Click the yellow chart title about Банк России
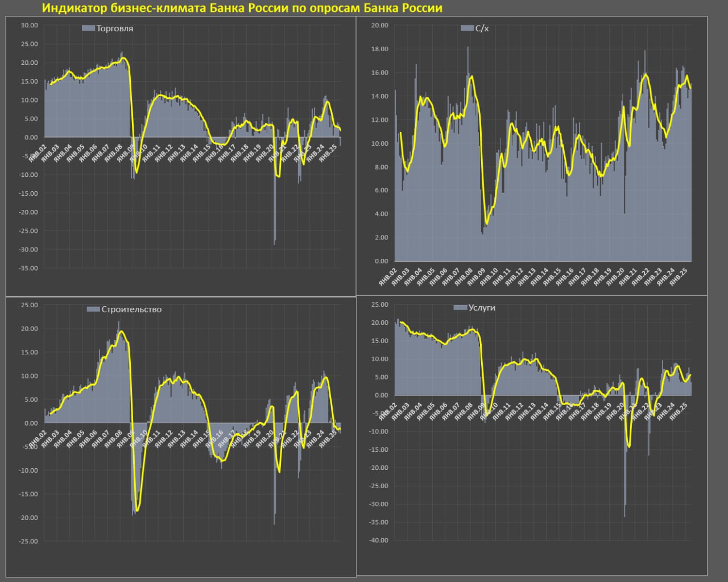The image size is (728, 582). pos(242,8)
